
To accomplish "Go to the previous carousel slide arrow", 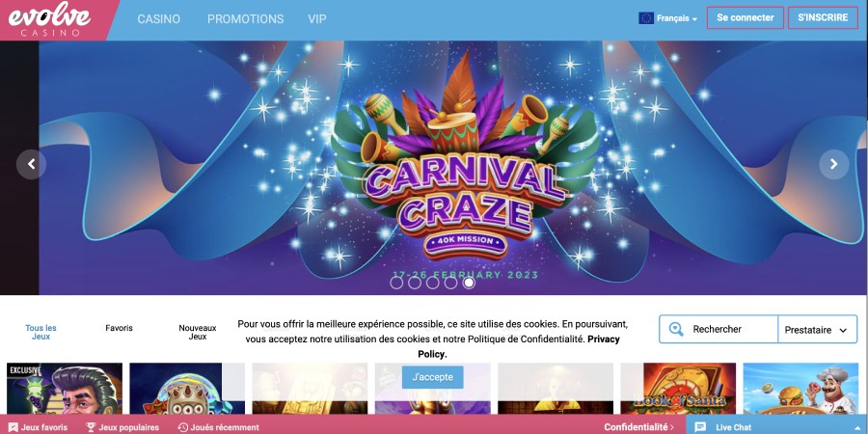I will (x=32, y=164).
